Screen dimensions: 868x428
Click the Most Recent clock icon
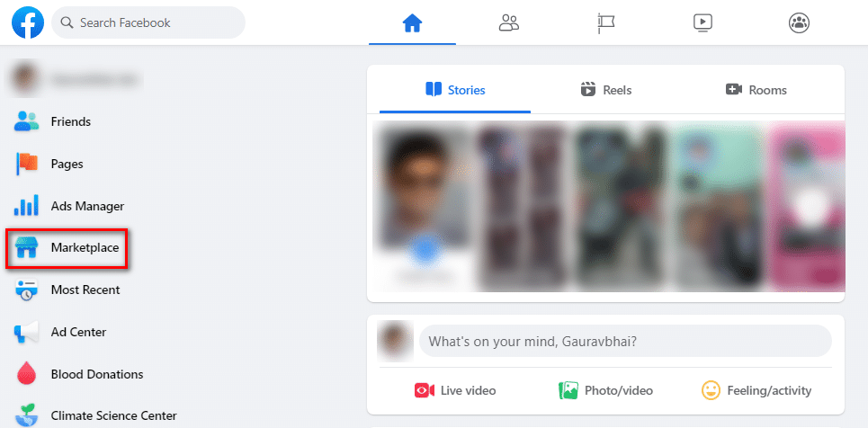coord(26,290)
